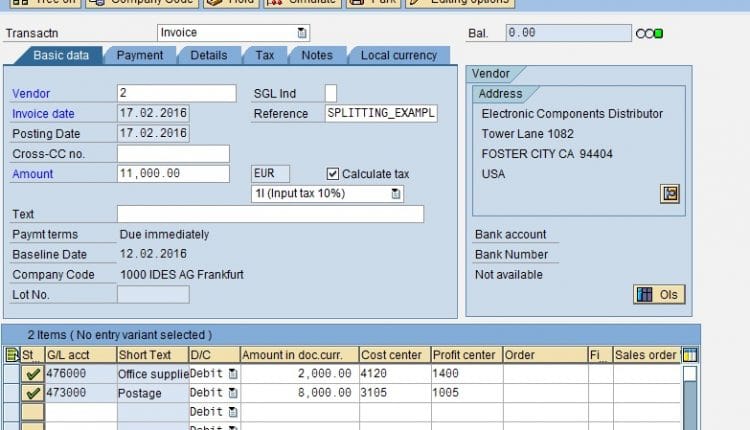Click the profit center cell 1005
The height and width of the screenshot is (430, 750).
pyautogui.click(x=467, y=393)
